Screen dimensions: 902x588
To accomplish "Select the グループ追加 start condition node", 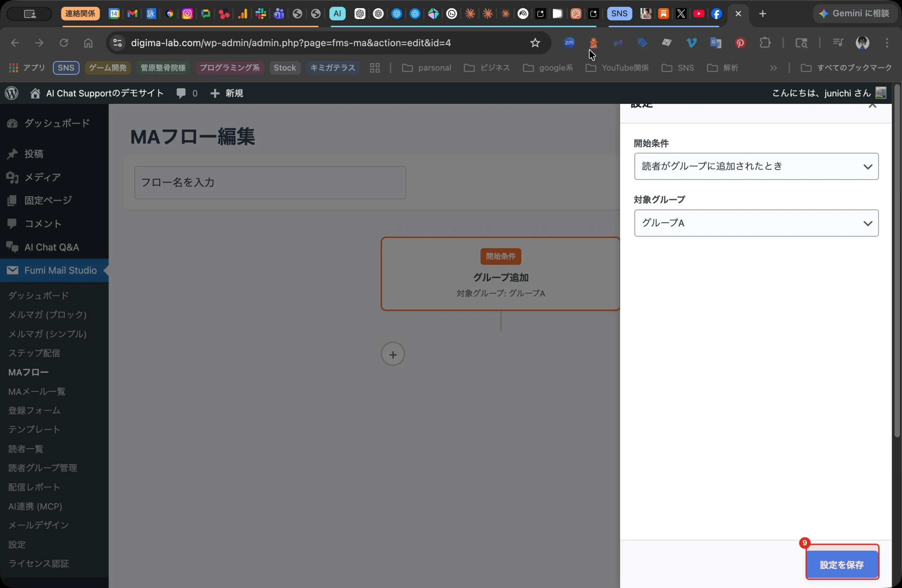I will [x=500, y=273].
